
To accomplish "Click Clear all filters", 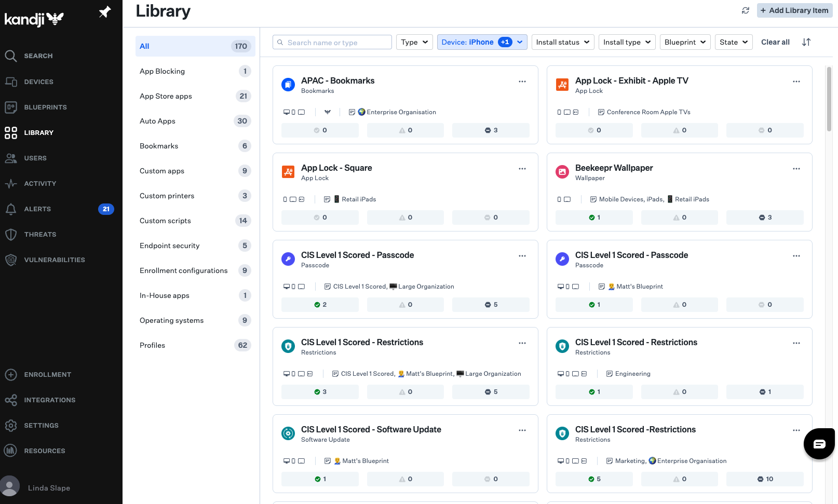I will tap(775, 42).
